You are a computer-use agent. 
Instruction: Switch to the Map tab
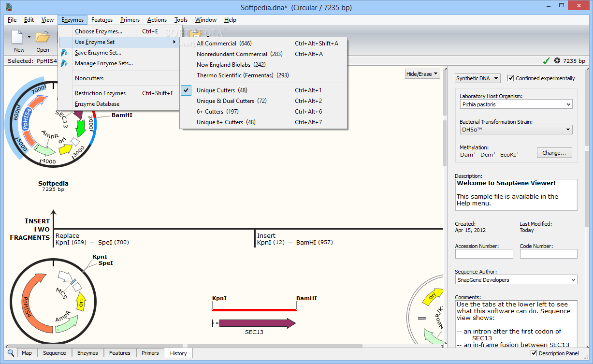tap(27, 353)
